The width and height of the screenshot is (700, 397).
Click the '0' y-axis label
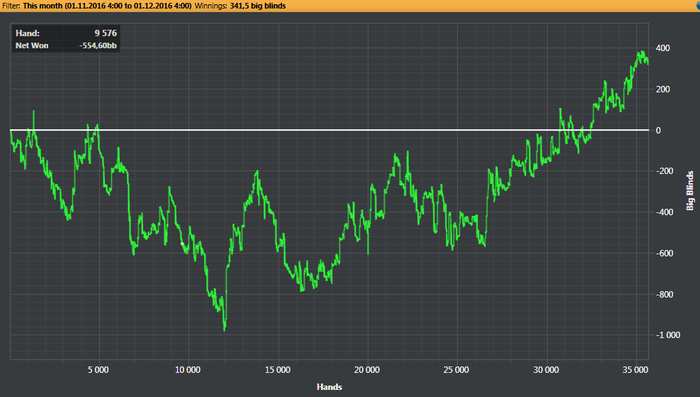[x=658, y=130]
